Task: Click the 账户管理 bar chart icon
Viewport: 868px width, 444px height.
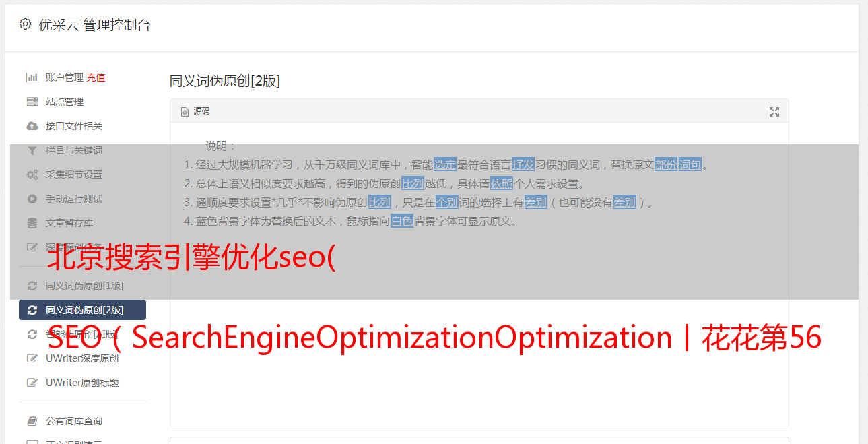Action: pos(32,77)
